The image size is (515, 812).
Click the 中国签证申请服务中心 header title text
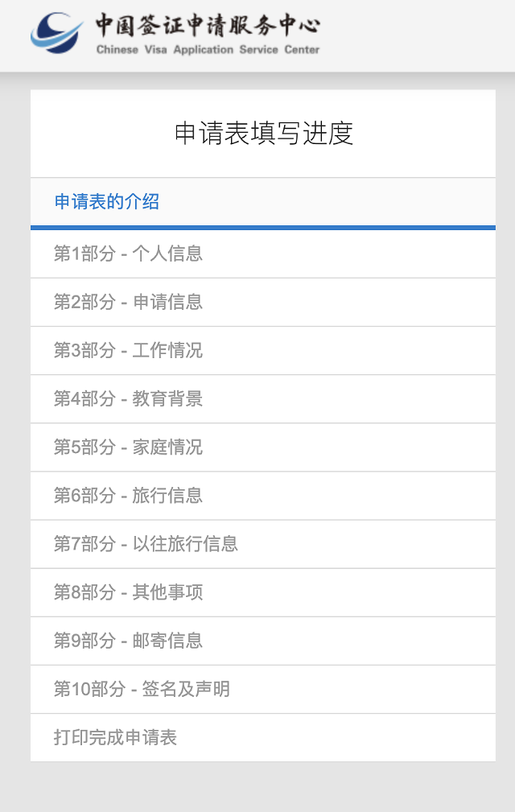coord(208,26)
